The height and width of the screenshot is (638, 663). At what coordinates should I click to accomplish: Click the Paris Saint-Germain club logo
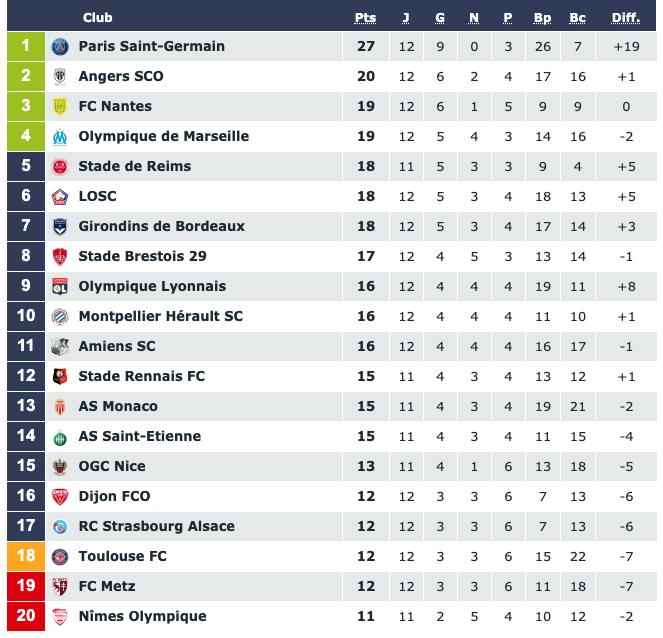click(60, 47)
